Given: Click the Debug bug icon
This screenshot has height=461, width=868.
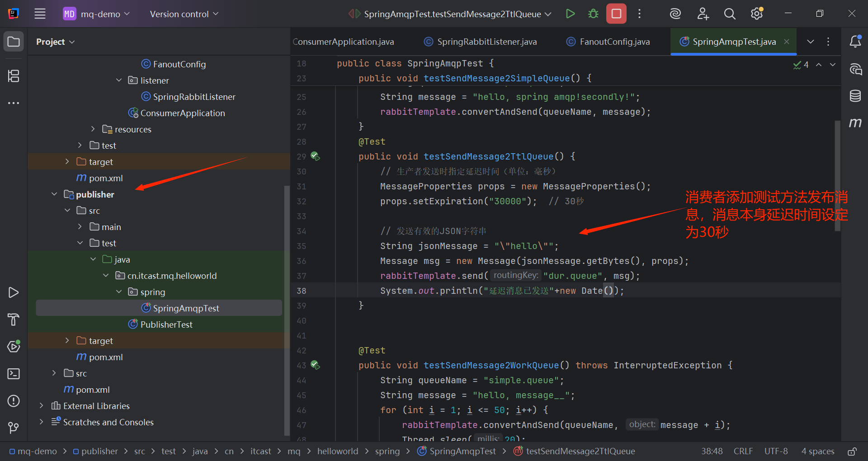Looking at the screenshot, I should tap(593, 14).
